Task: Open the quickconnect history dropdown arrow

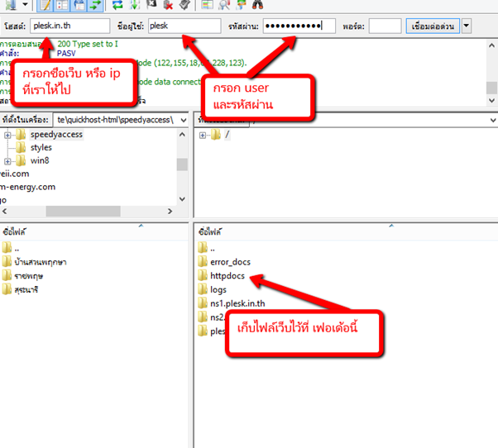Action: coord(467,26)
